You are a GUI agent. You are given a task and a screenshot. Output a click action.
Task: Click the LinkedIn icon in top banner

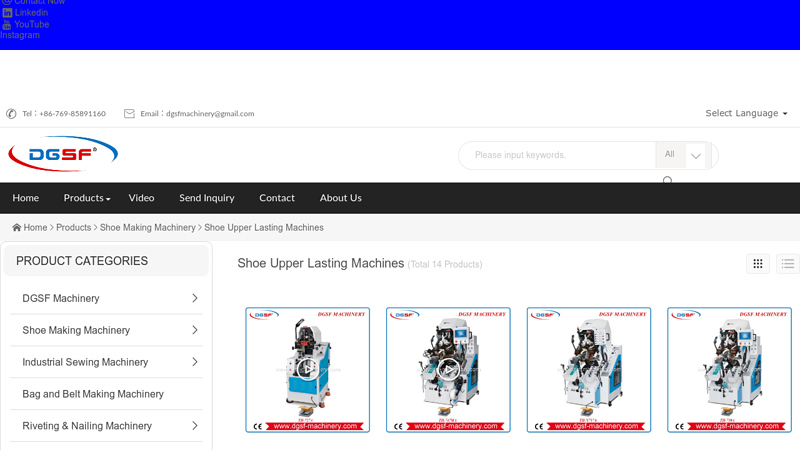click(x=7, y=13)
